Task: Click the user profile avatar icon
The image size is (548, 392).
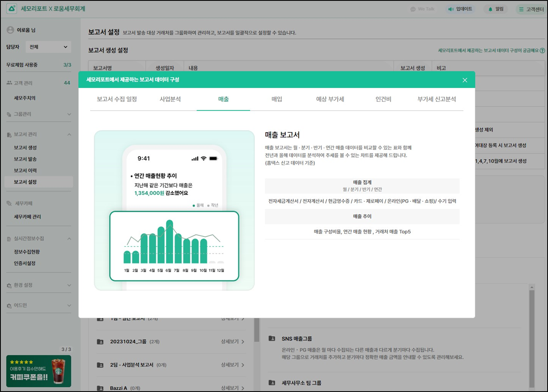Action: coord(11,30)
